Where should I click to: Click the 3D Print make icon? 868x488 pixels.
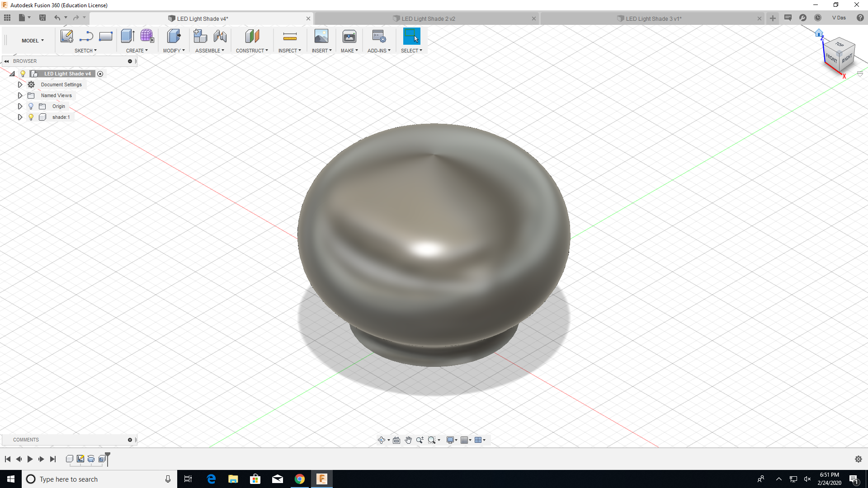(x=349, y=36)
